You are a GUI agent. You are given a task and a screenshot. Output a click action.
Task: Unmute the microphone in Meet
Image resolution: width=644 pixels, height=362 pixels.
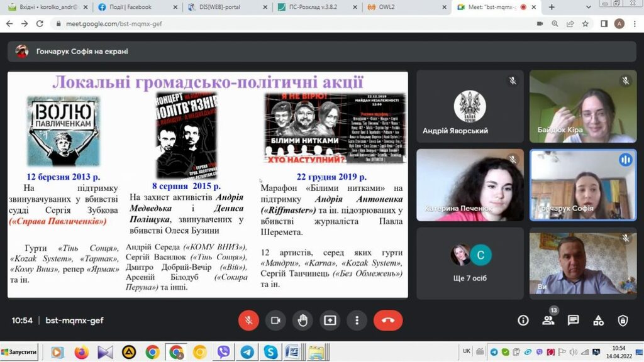(x=248, y=321)
